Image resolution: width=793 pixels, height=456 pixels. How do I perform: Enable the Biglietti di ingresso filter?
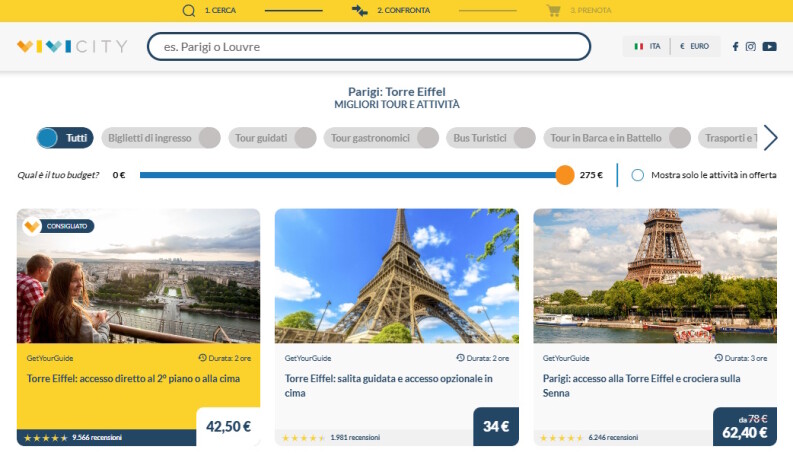(161, 138)
